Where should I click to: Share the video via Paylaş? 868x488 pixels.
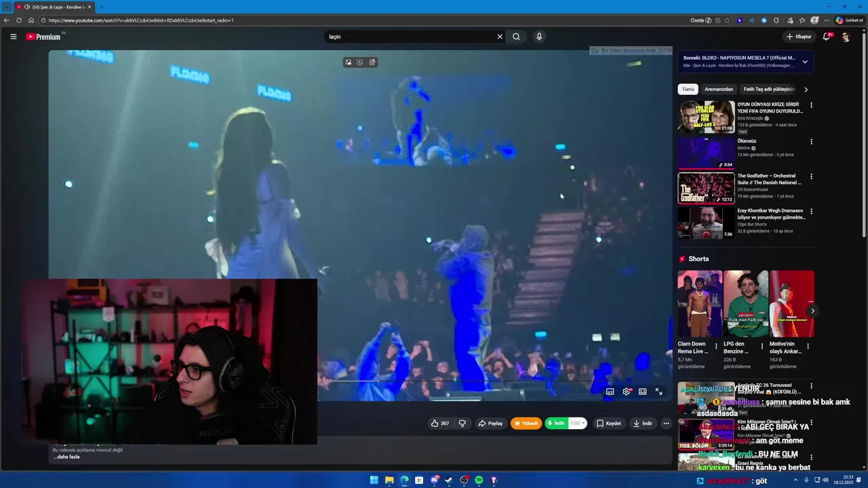click(490, 424)
